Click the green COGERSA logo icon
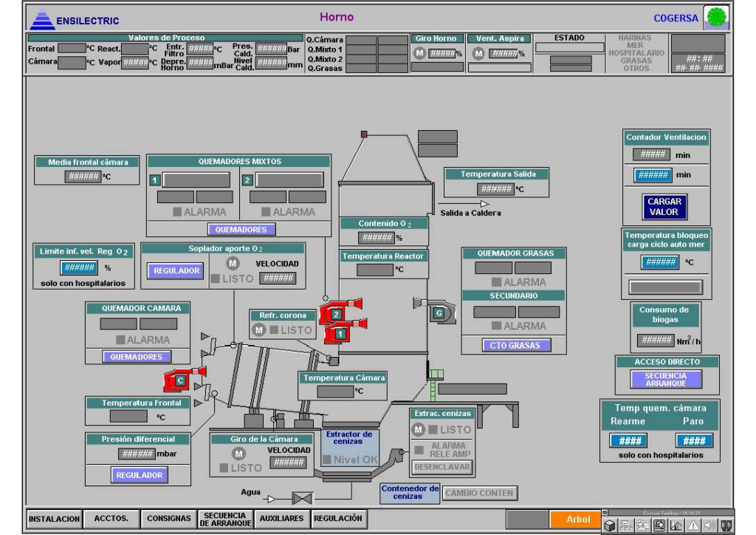This screenshot has width=756, height=535. point(716,17)
